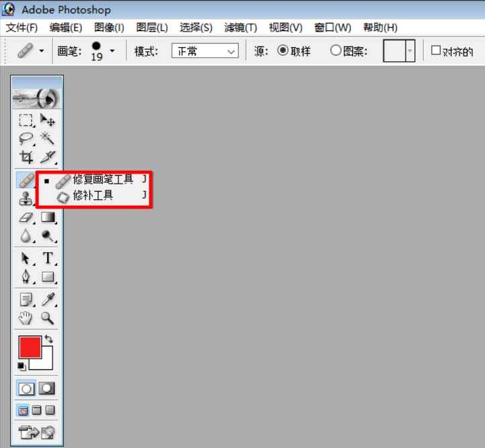Switch to full screen mode

(50, 410)
